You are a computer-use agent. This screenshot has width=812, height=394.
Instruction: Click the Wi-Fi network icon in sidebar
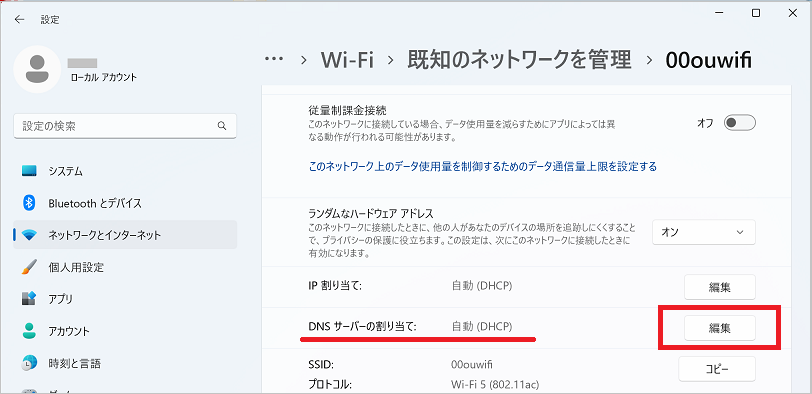(30, 235)
